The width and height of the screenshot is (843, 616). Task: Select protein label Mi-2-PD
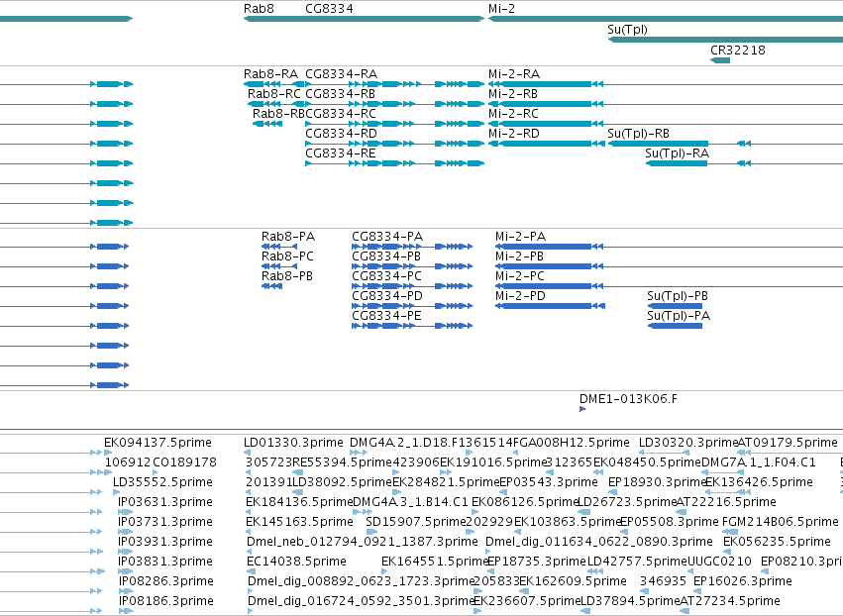click(x=520, y=297)
